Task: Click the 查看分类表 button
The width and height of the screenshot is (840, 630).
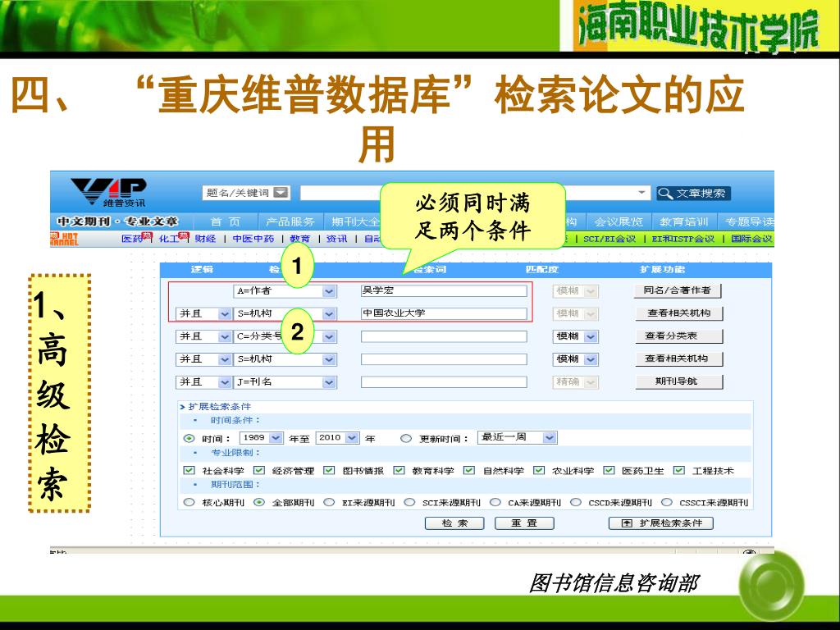Action: (x=678, y=336)
